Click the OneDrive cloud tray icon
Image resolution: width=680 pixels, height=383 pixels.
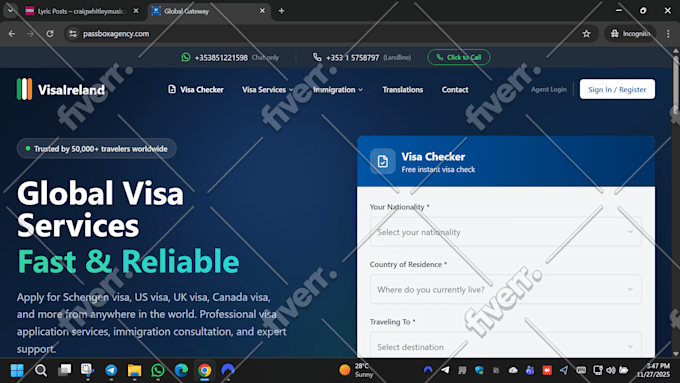[x=513, y=370]
